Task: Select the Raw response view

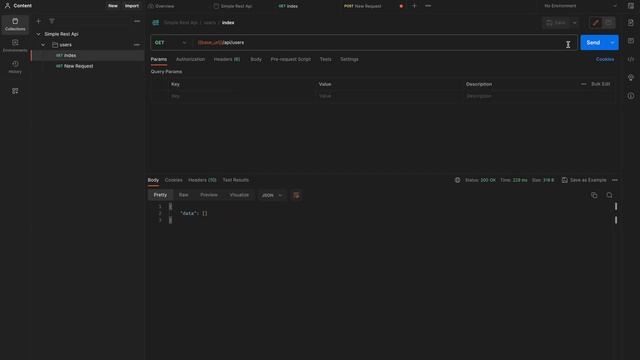Action: 184,195
